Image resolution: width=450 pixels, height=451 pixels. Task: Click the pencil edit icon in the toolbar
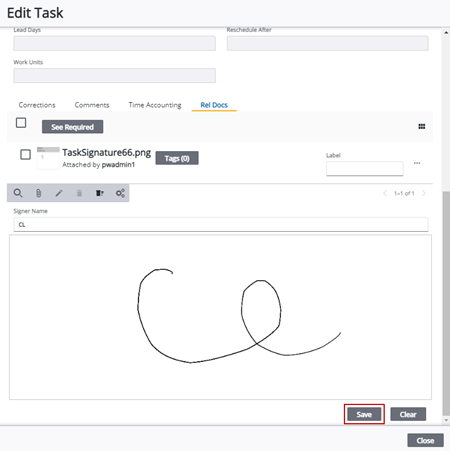point(59,193)
